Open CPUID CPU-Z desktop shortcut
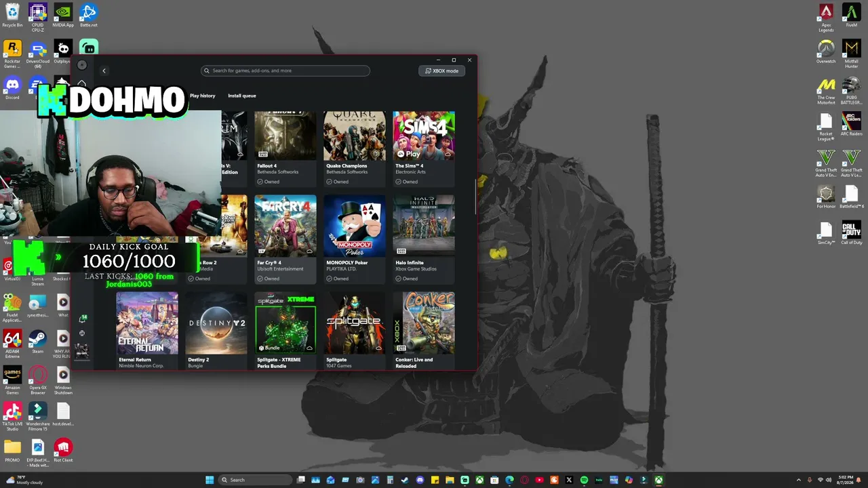This screenshot has width=868, height=488. 37,17
